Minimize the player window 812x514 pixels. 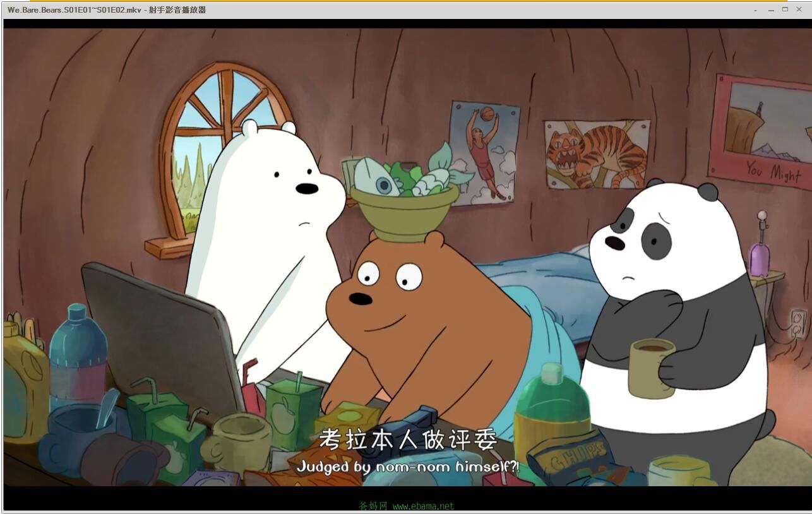coord(771,10)
